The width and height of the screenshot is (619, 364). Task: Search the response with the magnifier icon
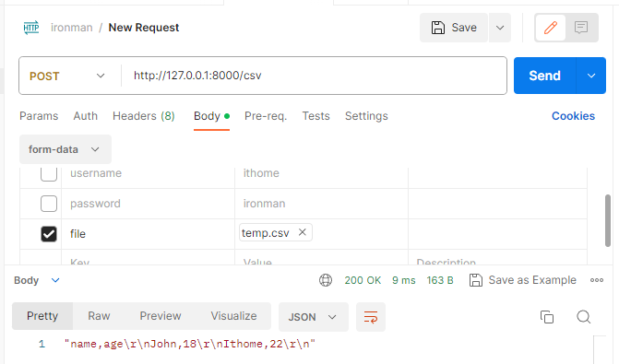[x=583, y=317]
